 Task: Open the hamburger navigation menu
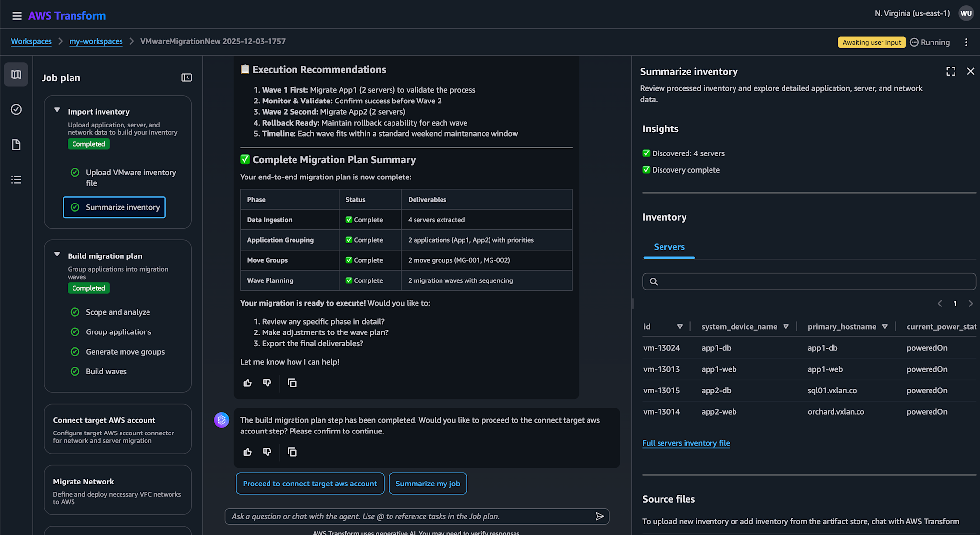click(17, 16)
